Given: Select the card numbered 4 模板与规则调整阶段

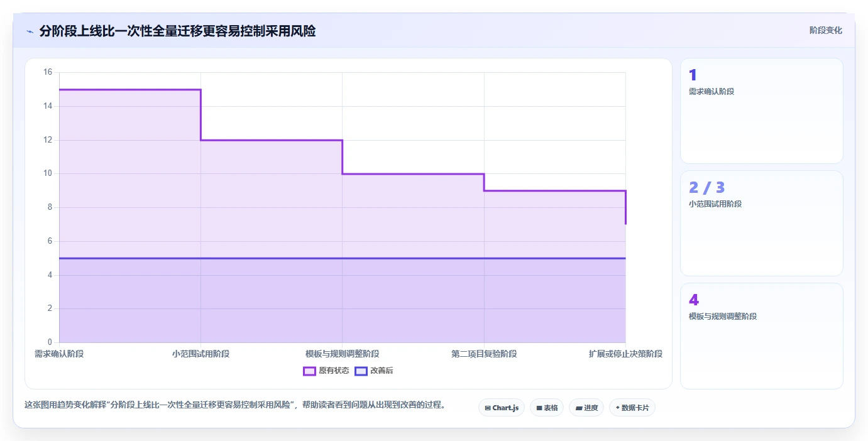Looking at the screenshot, I should pos(761,336).
